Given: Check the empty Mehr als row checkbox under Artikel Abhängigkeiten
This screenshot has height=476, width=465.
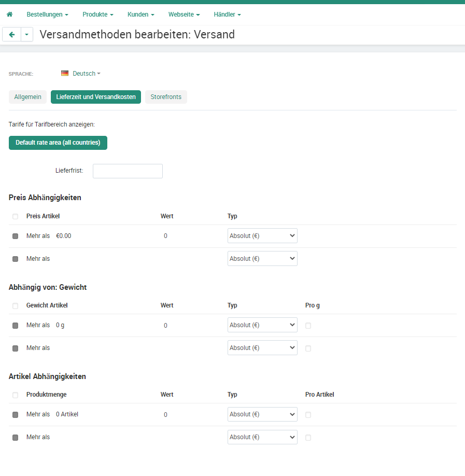Looking at the screenshot, I should coord(15,438).
